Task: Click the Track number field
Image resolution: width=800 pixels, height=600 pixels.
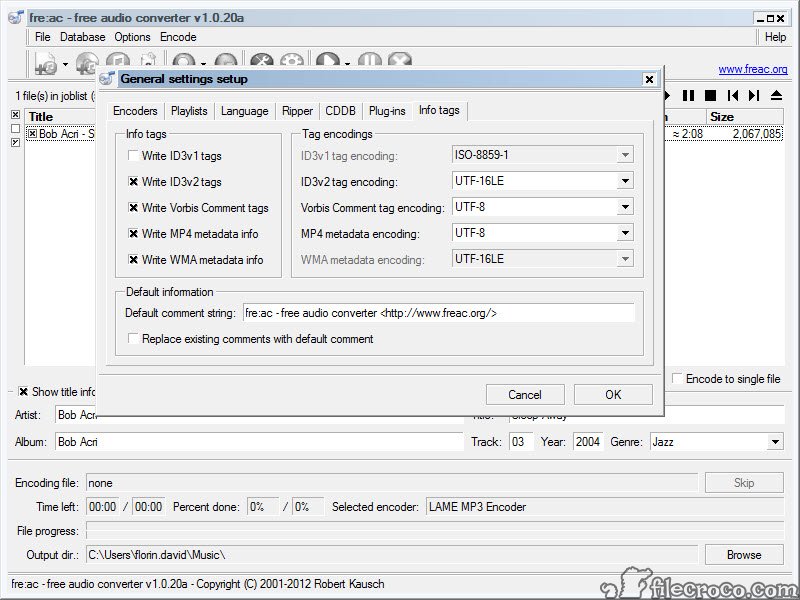Action: coord(521,442)
